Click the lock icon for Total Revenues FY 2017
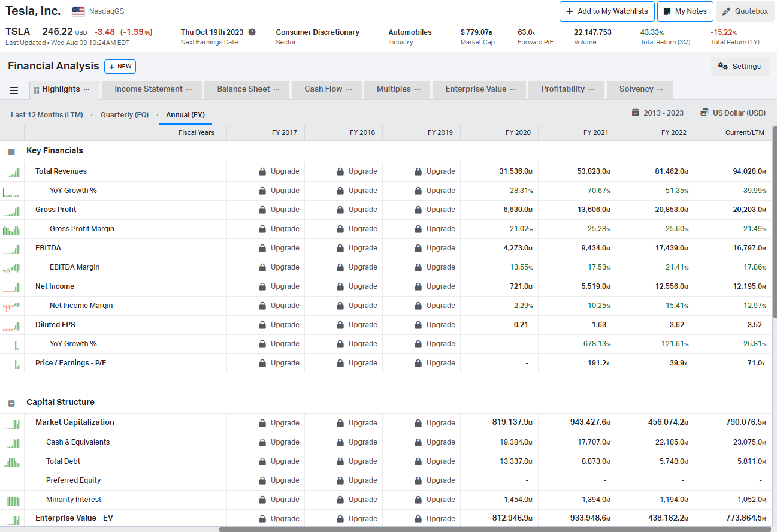 point(262,171)
